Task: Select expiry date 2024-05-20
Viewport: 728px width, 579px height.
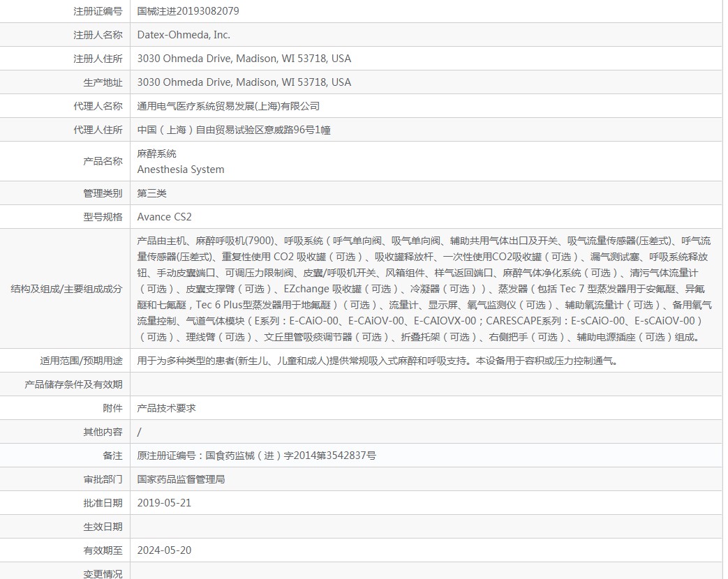Action: click(x=164, y=550)
